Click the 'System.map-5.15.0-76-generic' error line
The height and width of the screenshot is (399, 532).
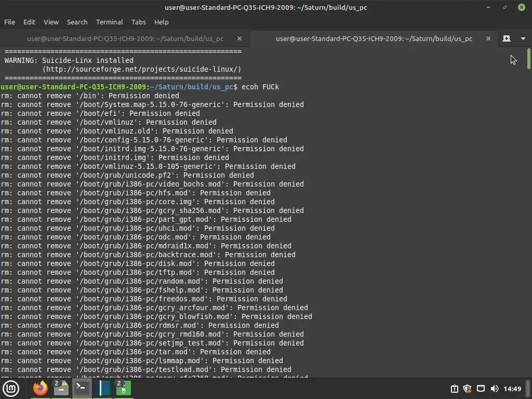coord(152,104)
